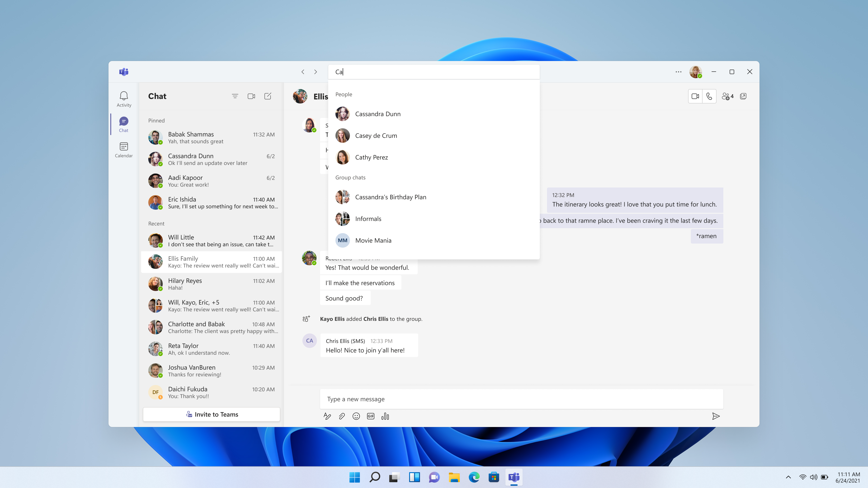Screen dimensions: 868x488
Task: Click the emoji icon in message toolbar
Action: (x=356, y=416)
